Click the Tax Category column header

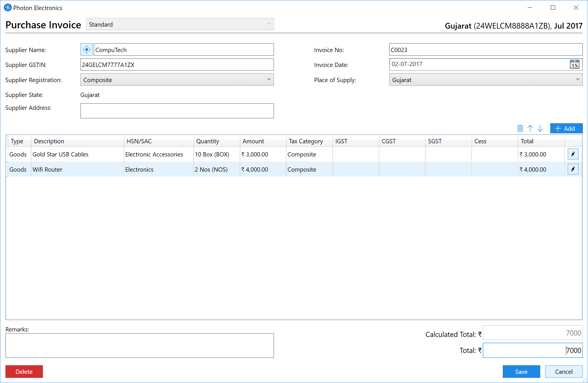coord(306,141)
